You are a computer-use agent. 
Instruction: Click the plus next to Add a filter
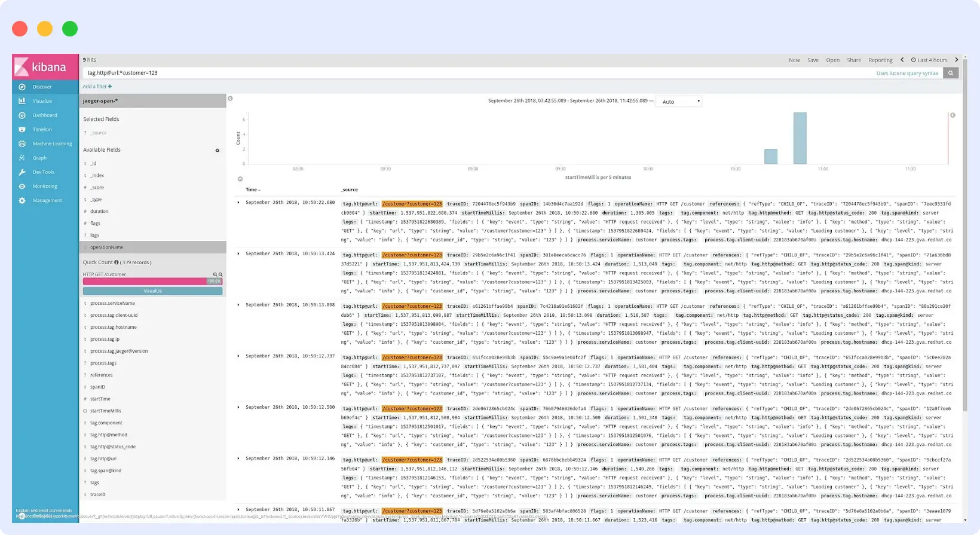[x=110, y=87]
